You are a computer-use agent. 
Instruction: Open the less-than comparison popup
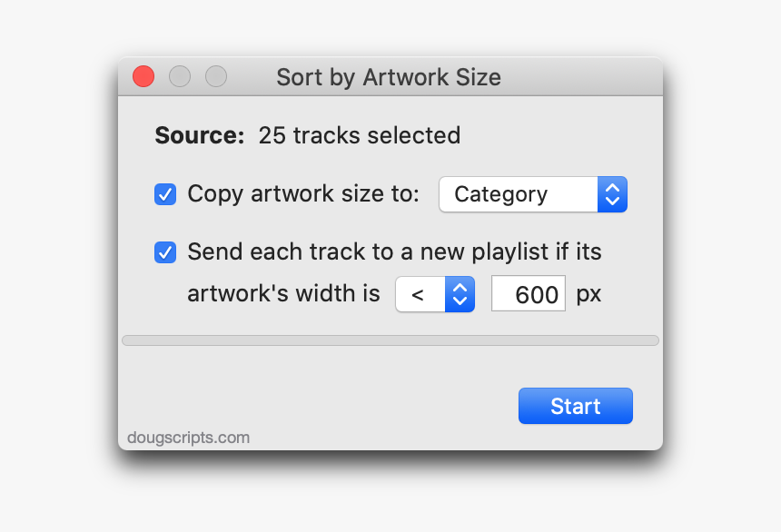pyautogui.click(x=435, y=294)
